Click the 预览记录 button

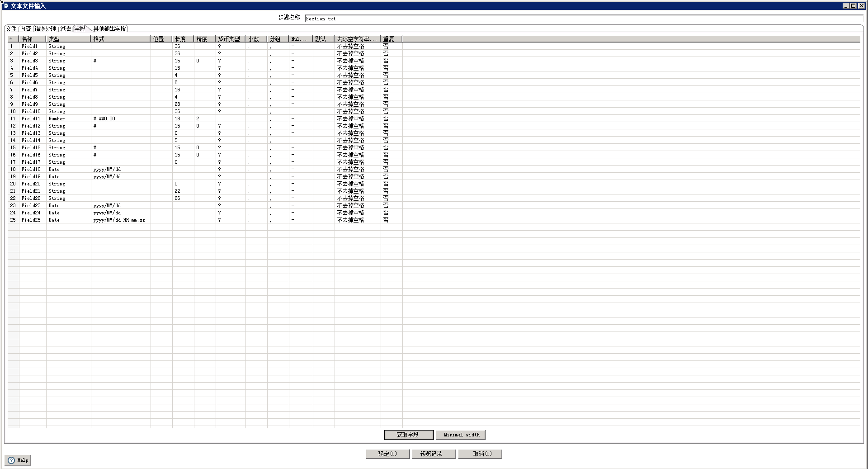coord(434,454)
